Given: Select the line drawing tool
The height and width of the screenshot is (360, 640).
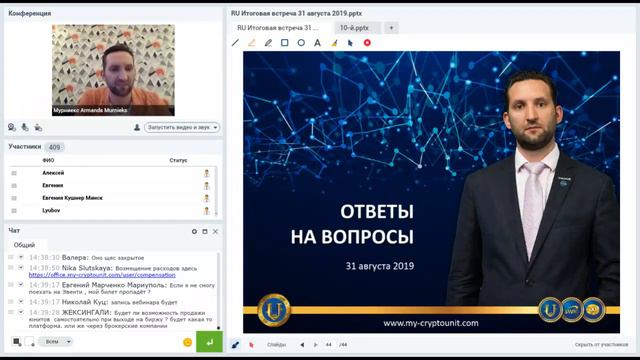Looking at the screenshot, I should tap(236, 42).
